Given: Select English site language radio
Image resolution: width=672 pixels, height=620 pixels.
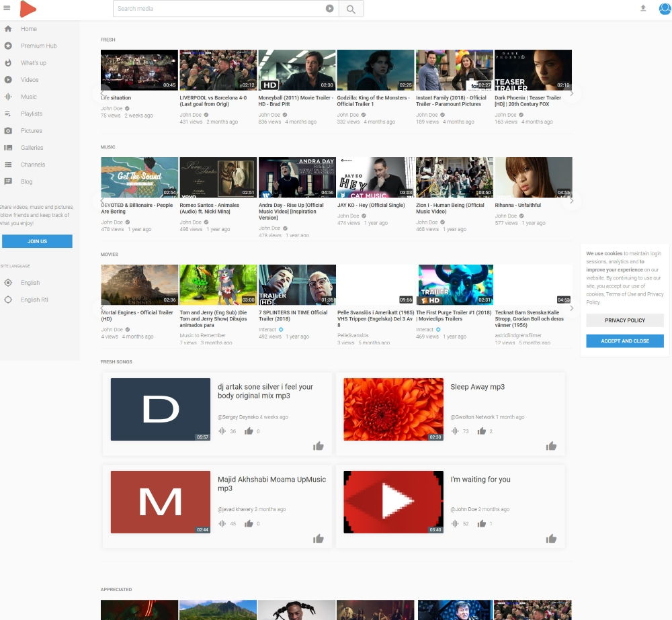Looking at the screenshot, I should point(8,283).
